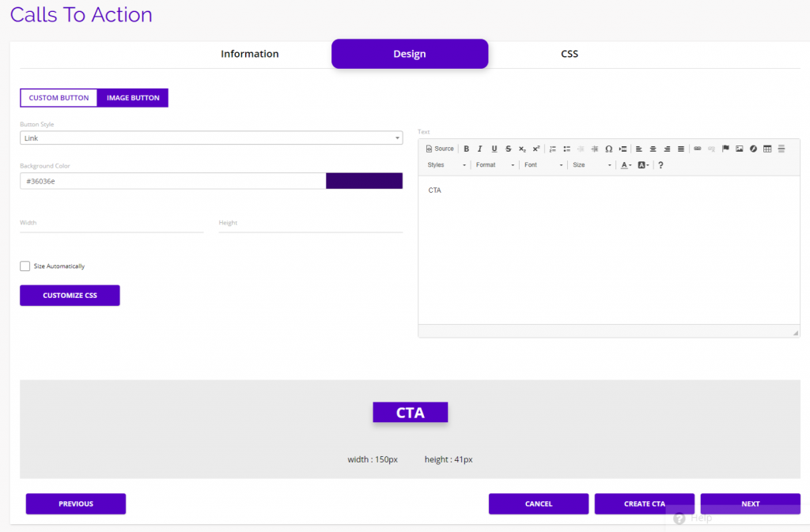Enable the Size Automatically checkbox
This screenshot has width=810, height=532.
(25, 266)
